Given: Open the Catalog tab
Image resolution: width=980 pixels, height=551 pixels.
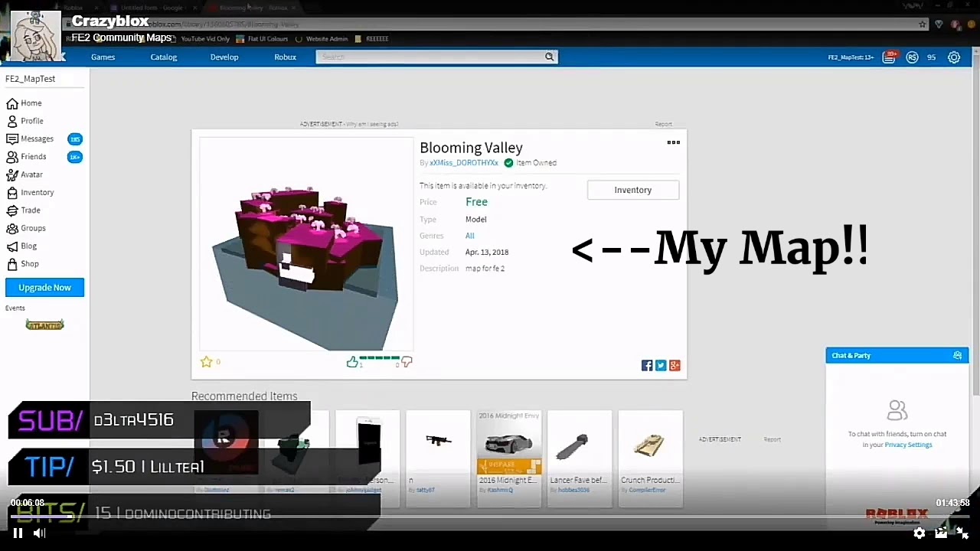Looking at the screenshot, I should (x=163, y=57).
